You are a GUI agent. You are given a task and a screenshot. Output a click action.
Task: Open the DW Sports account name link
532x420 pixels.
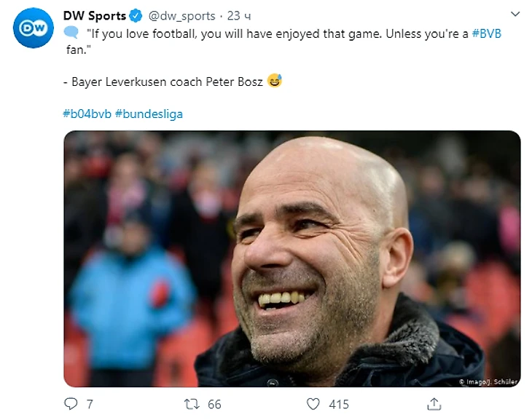(x=95, y=15)
